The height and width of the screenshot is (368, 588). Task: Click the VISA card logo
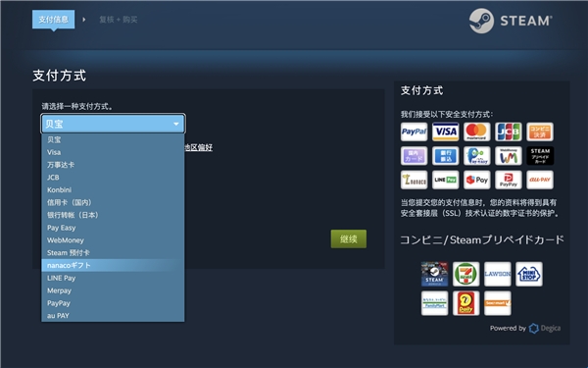[446, 131]
